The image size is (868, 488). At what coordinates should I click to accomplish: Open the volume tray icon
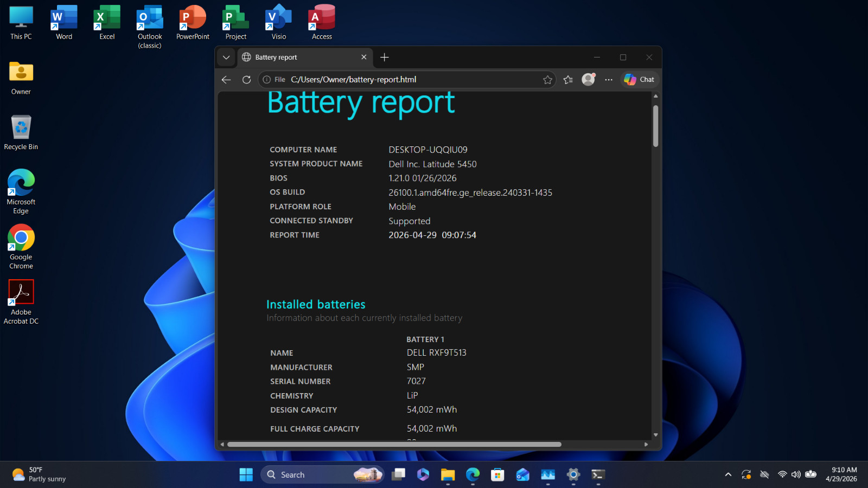(796, 475)
